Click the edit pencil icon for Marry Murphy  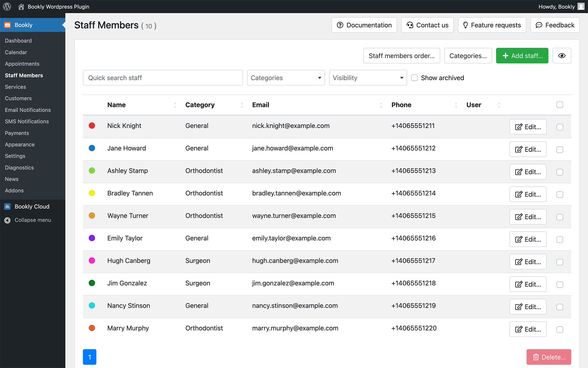pyautogui.click(x=519, y=329)
